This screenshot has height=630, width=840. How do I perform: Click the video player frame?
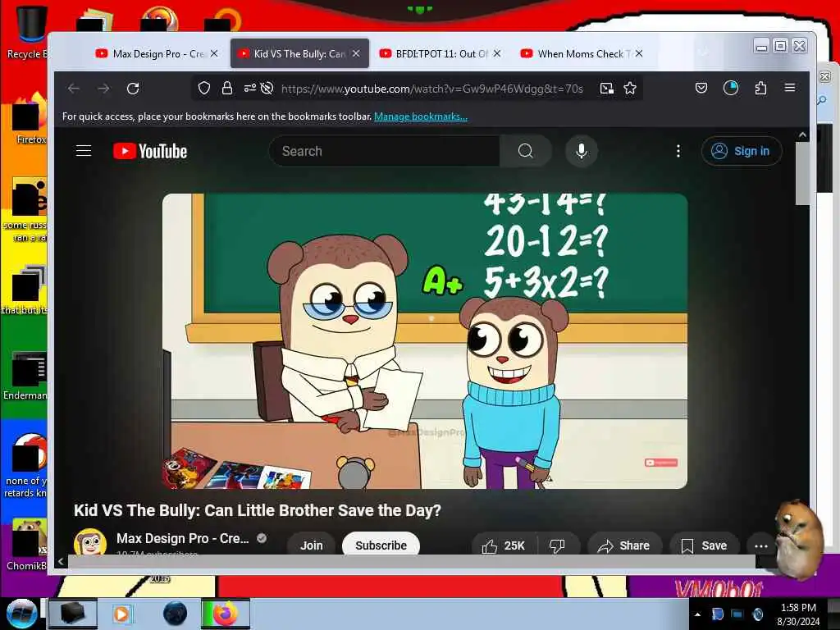[425, 341]
